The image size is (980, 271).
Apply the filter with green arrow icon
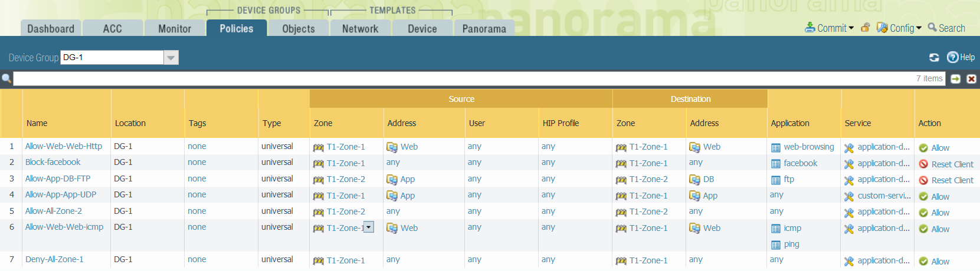tap(956, 79)
